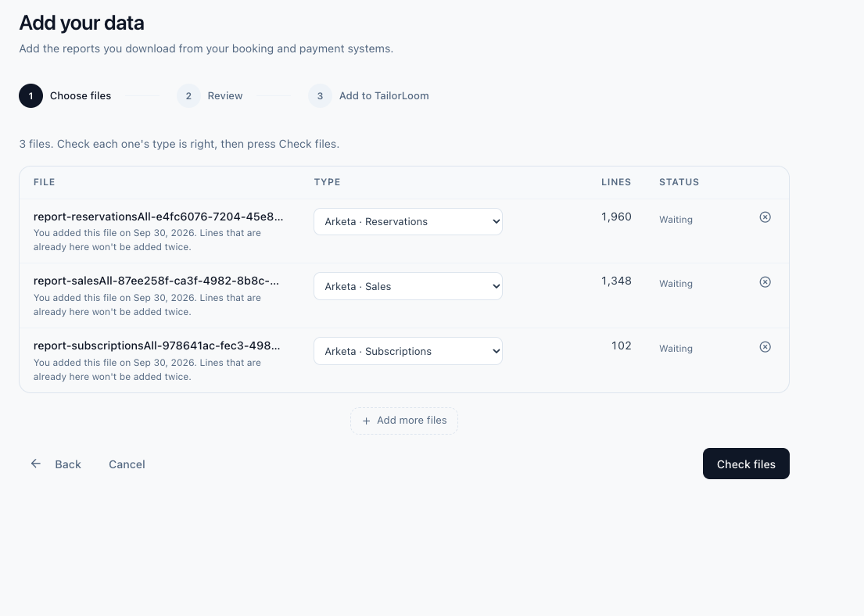Click the duplicate-file note under report-subscriptionsAll

[147, 370]
